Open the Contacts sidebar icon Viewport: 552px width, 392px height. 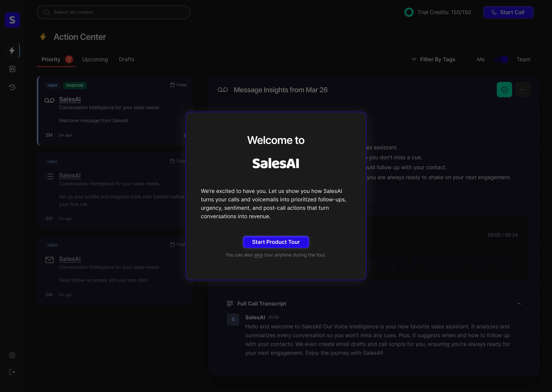(12, 69)
